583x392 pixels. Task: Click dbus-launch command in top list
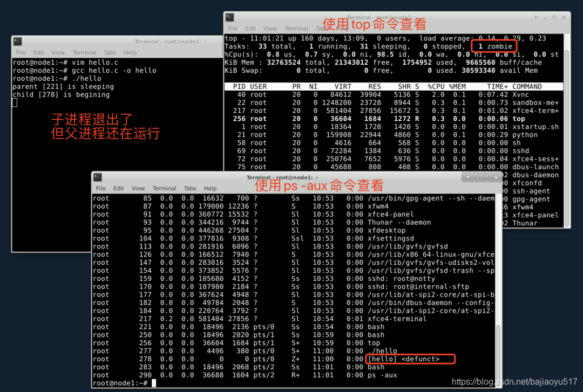tap(535, 167)
